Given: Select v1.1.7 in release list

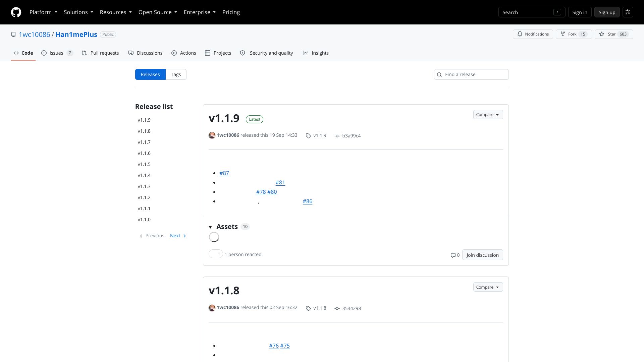Looking at the screenshot, I should [144, 142].
